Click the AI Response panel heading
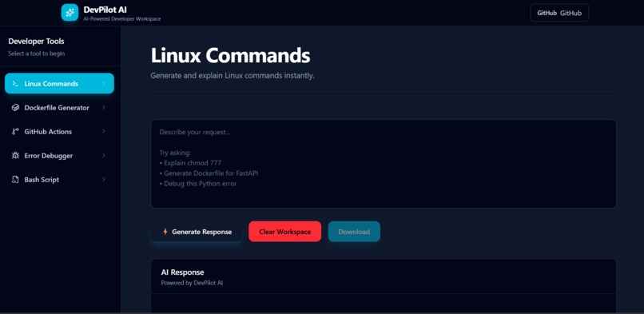 182,272
